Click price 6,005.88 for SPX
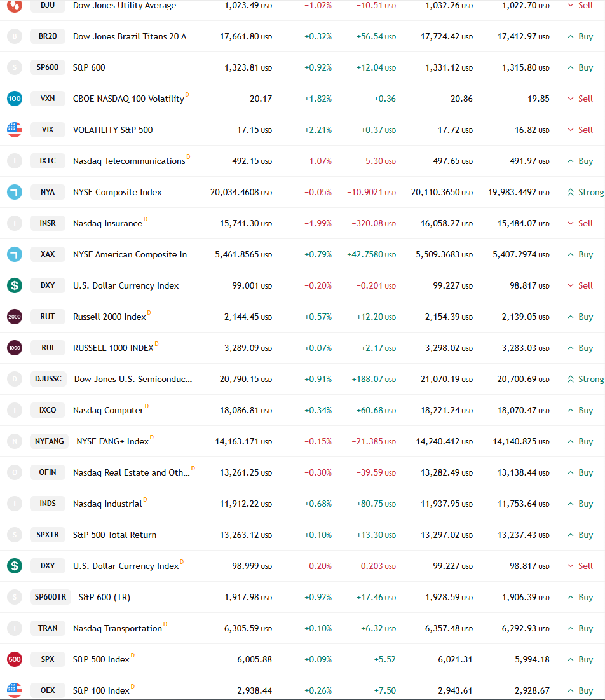The height and width of the screenshot is (700, 605). (x=254, y=659)
